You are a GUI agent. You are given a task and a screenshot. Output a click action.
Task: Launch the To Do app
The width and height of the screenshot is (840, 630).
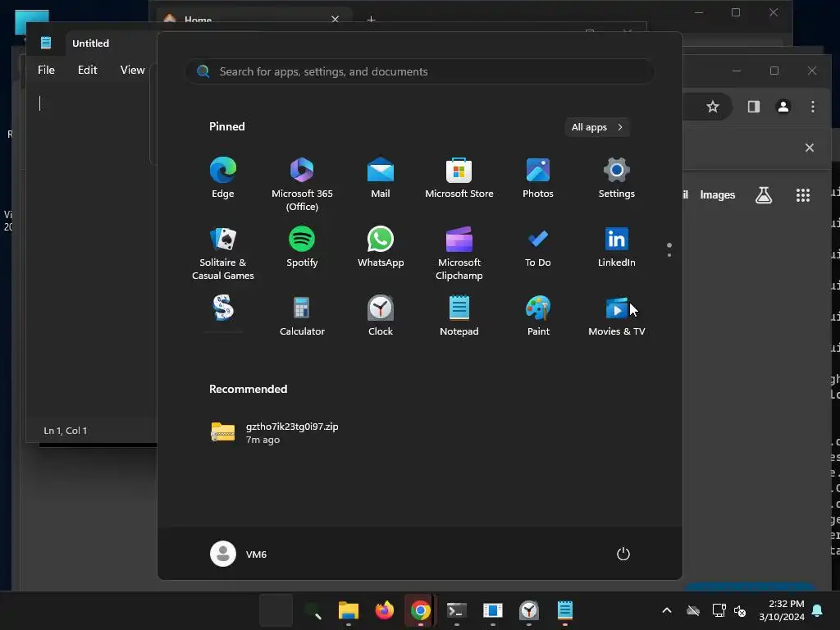pyautogui.click(x=538, y=247)
